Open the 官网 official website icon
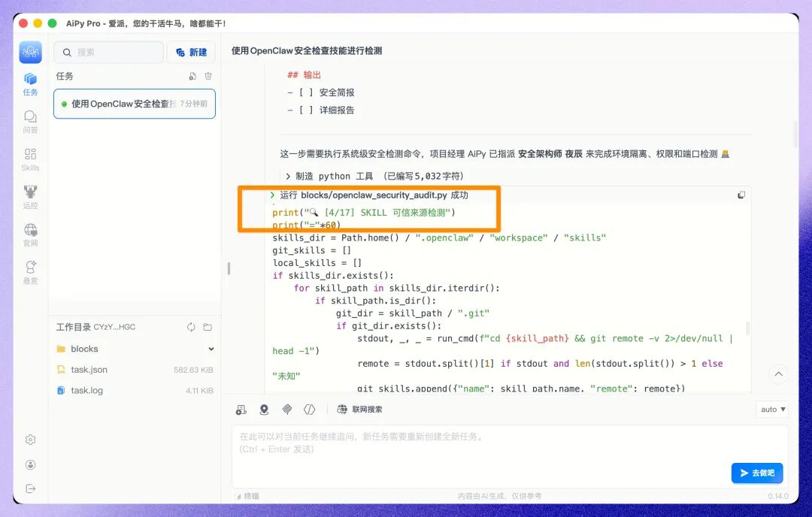The image size is (812, 517). [31, 235]
